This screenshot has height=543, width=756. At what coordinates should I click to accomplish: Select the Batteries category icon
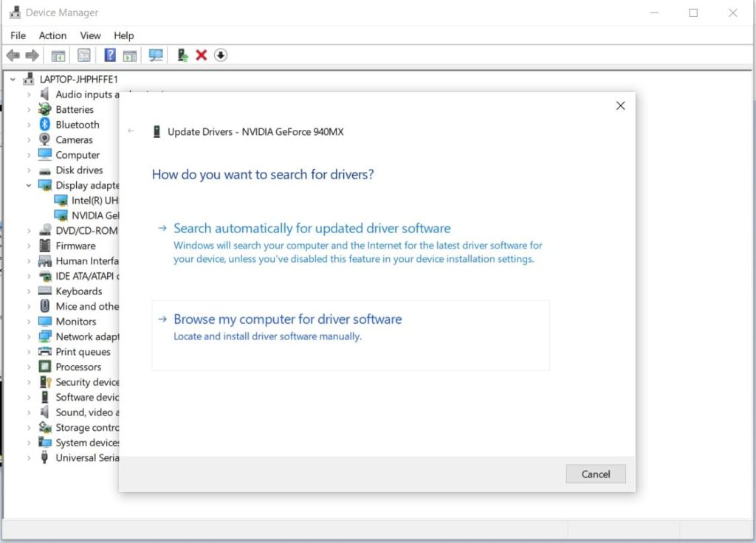pyautogui.click(x=45, y=109)
